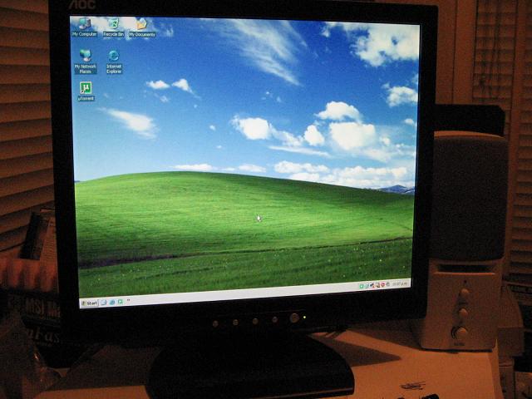Image resolution: width=532 pixels, height=399 pixels.
Task: Select the My Computer desktop icon
Action: (x=84, y=27)
